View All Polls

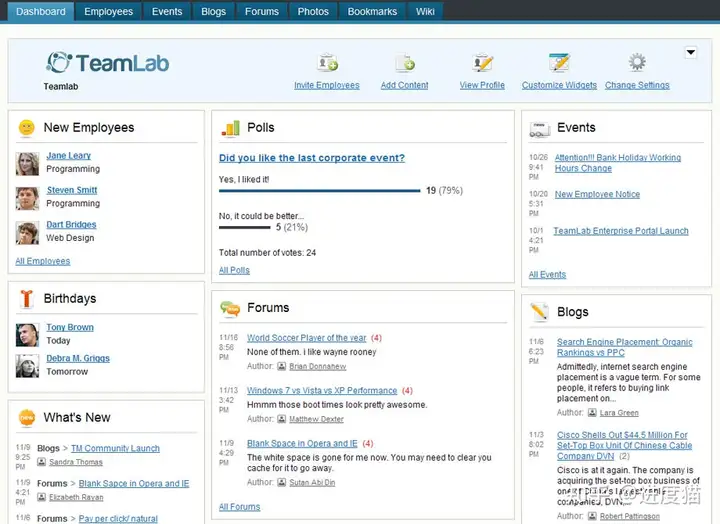point(234,270)
